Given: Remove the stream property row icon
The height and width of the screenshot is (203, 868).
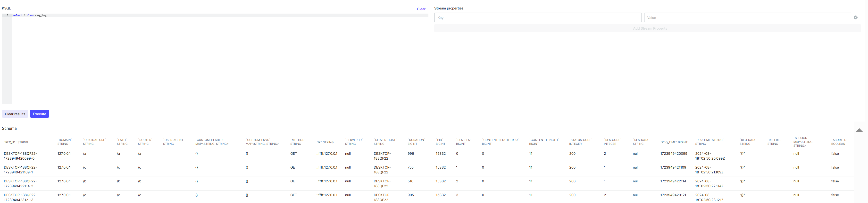Looking at the screenshot, I should 855,17.
